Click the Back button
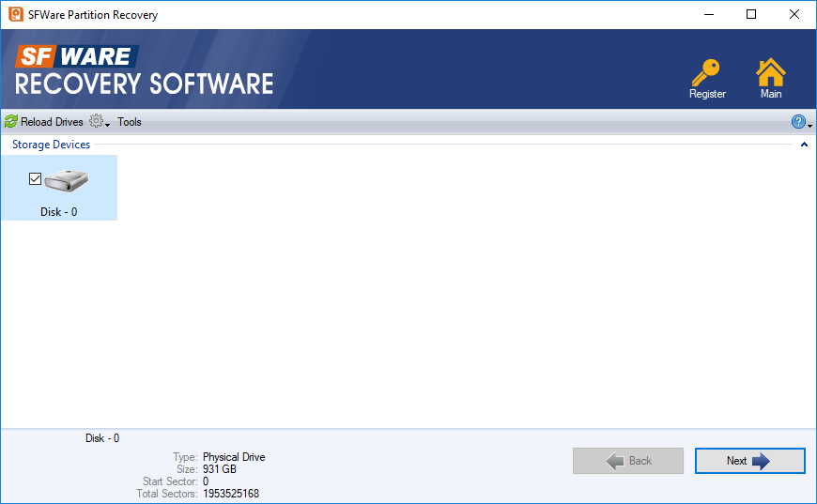The width and height of the screenshot is (817, 504). (x=628, y=461)
